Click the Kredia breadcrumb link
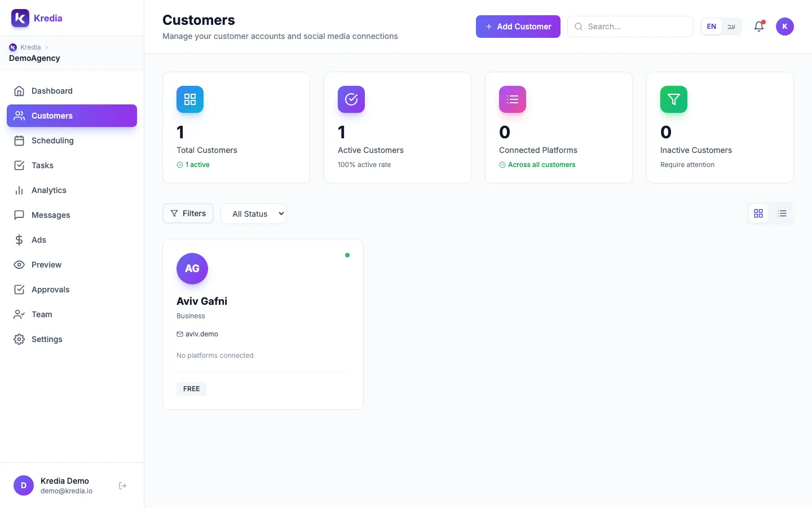This screenshot has height=508, width=812. 30,47
